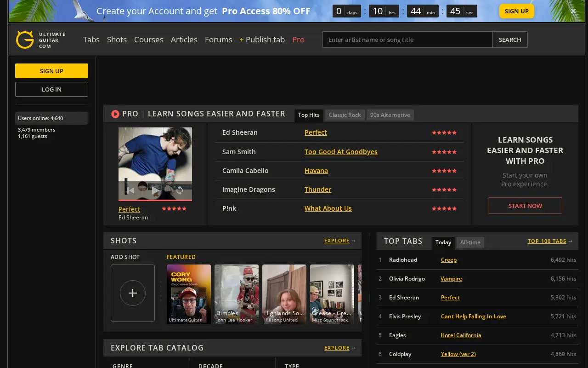This screenshot has width=588, height=368.
Task: Switch to the 90s Alternative tab
Action: pyautogui.click(x=390, y=115)
